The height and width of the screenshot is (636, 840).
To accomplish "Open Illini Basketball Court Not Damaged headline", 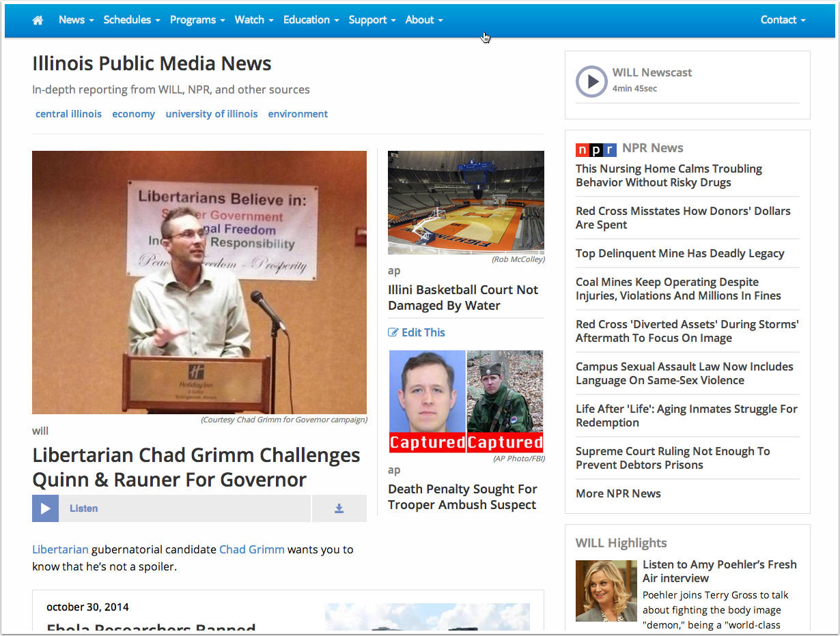I will click(x=463, y=298).
